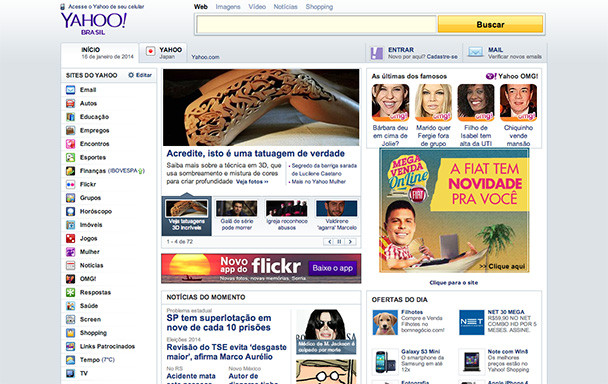This screenshot has height=384, width=608.
Task: Click inside the search text field
Action: click(316, 24)
